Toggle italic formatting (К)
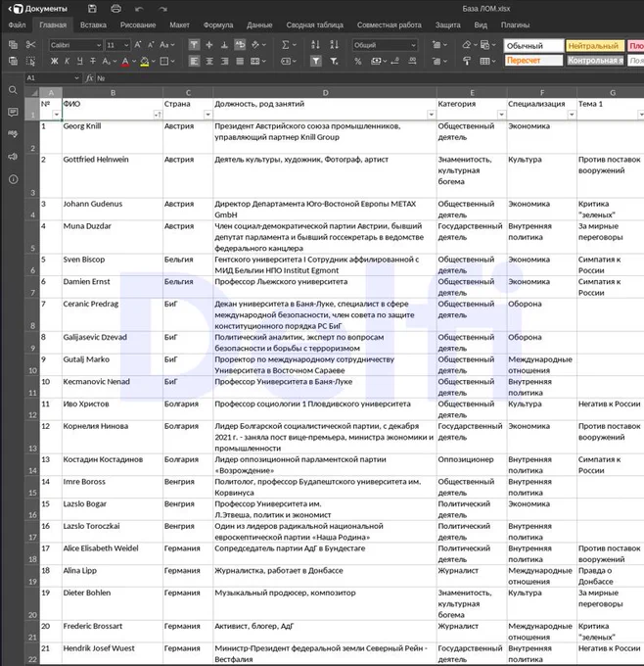Screen dimensions: 644x666 (x=68, y=61)
